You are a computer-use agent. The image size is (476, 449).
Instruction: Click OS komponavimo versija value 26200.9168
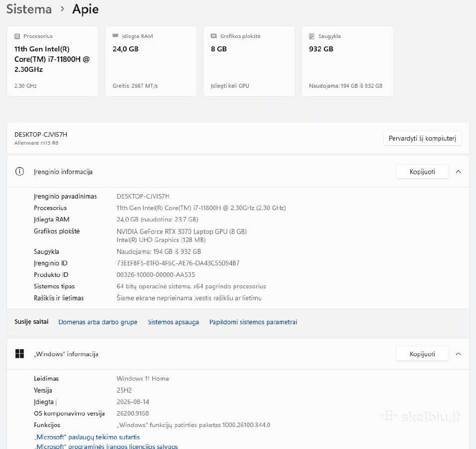[133, 413]
